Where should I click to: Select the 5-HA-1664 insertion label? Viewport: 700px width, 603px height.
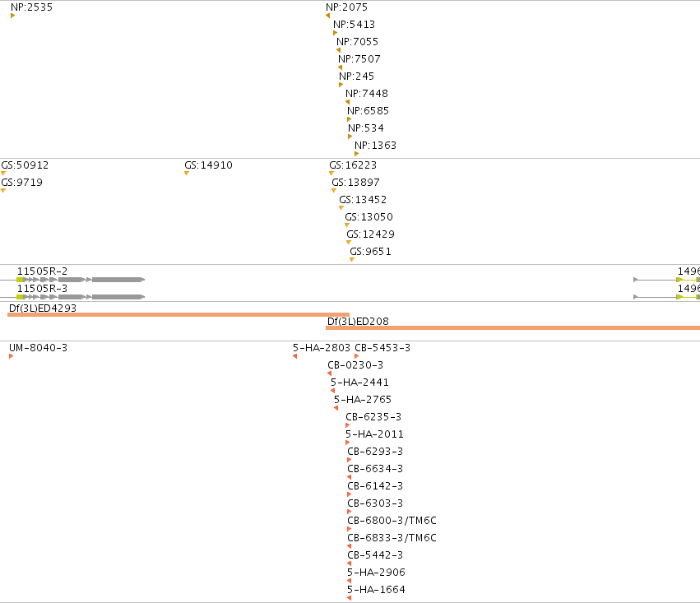[377, 590]
